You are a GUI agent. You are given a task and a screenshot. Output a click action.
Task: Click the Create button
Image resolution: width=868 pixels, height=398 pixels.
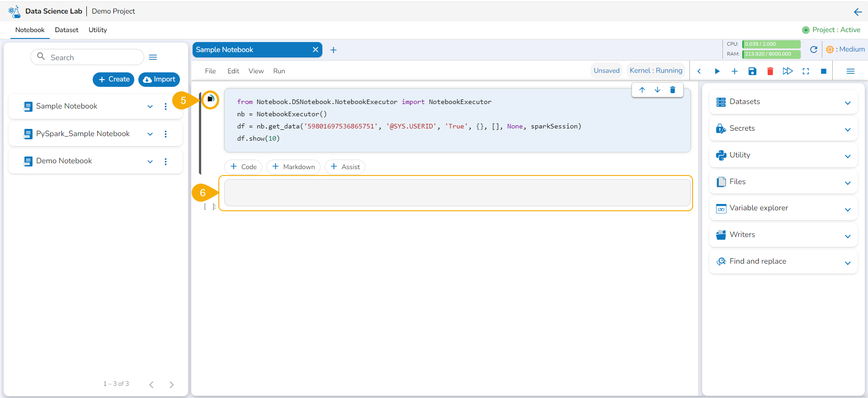[x=113, y=80]
